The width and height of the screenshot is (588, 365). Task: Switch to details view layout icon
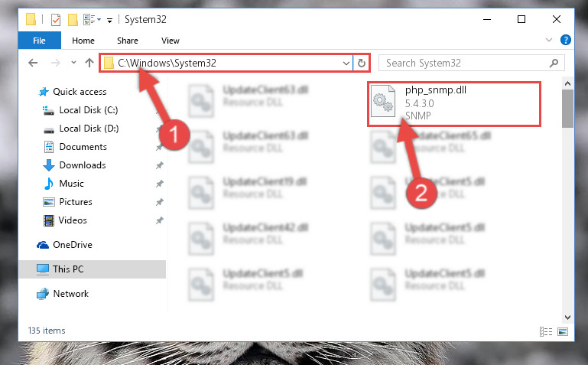click(546, 331)
